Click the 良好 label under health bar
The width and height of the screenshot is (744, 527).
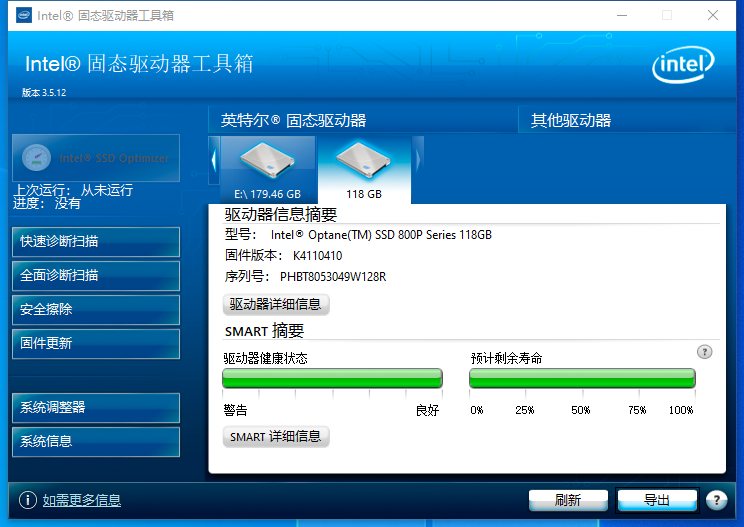click(x=427, y=410)
